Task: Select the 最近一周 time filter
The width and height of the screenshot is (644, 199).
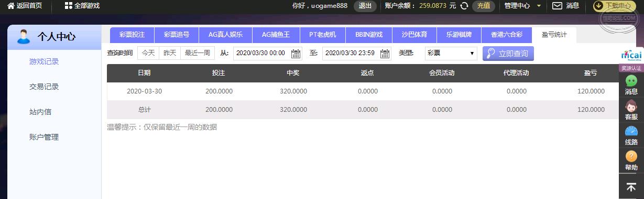Action: click(x=197, y=53)
